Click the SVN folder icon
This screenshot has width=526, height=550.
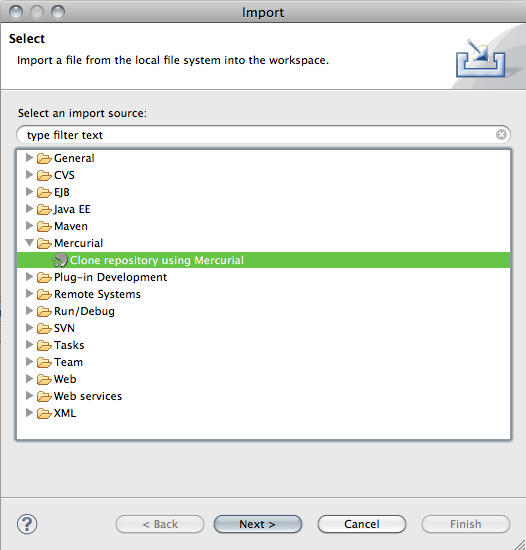[x=44, y=329]
